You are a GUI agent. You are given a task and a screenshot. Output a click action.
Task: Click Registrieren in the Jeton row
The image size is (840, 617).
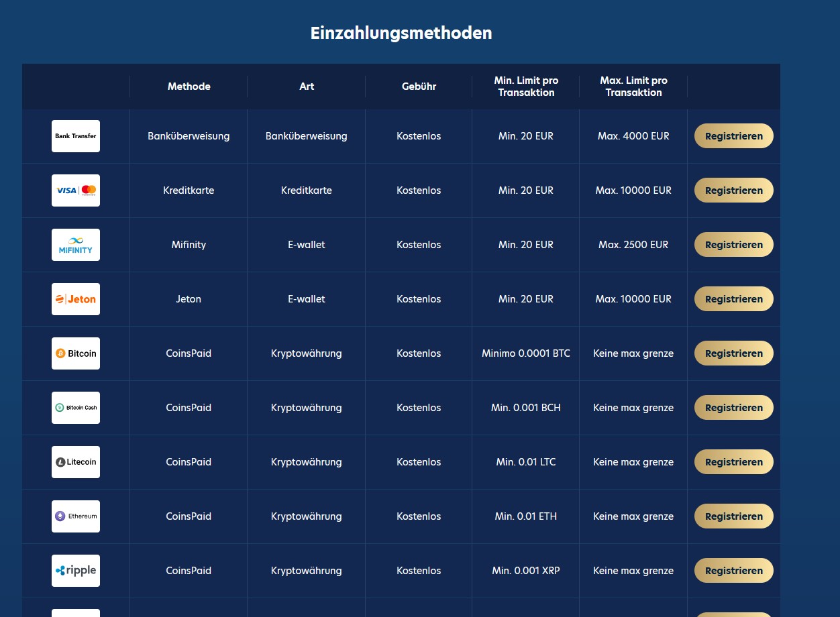(734, 299)
